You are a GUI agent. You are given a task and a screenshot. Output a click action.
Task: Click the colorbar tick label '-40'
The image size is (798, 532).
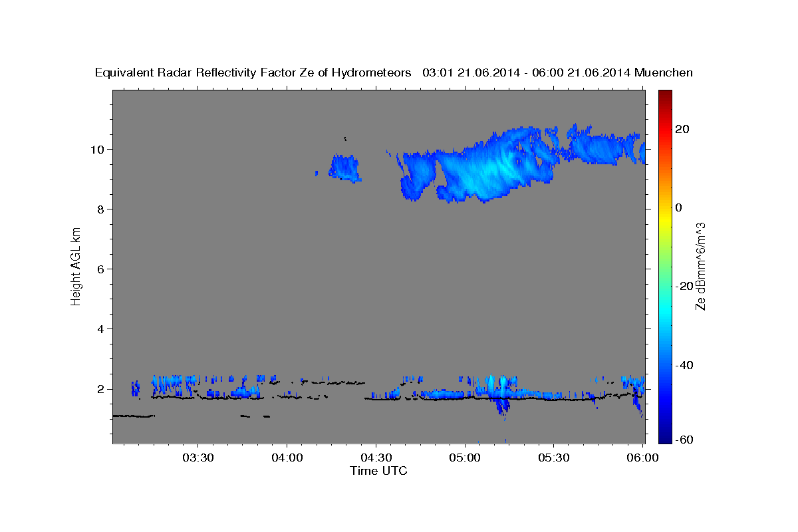(x=684, y=364)
